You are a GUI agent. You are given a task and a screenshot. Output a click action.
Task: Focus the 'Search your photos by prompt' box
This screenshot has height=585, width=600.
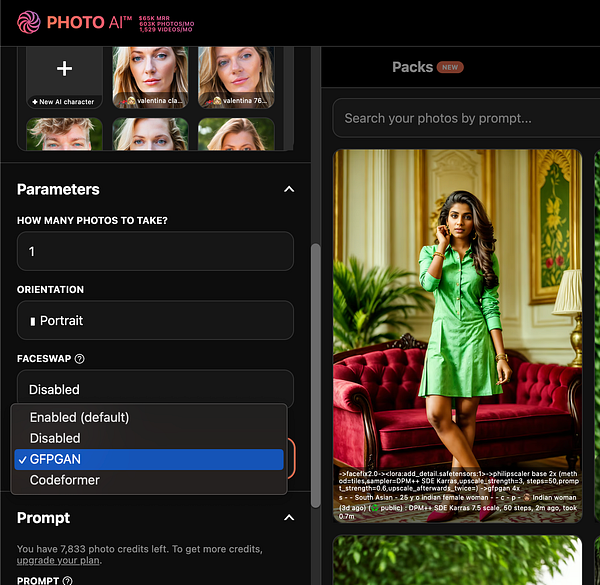pyautogui.click(x=466, y=118)
